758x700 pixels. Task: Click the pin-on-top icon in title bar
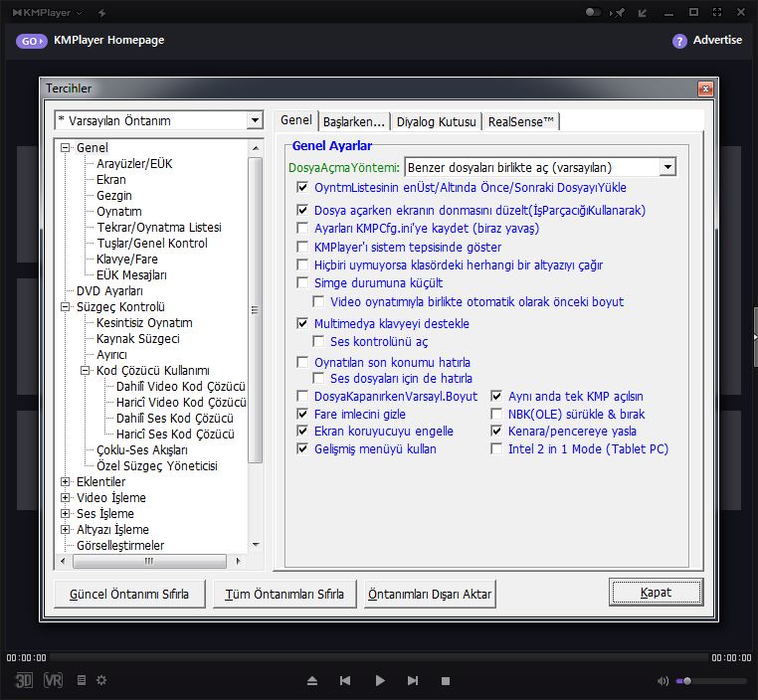pos(618,13)
